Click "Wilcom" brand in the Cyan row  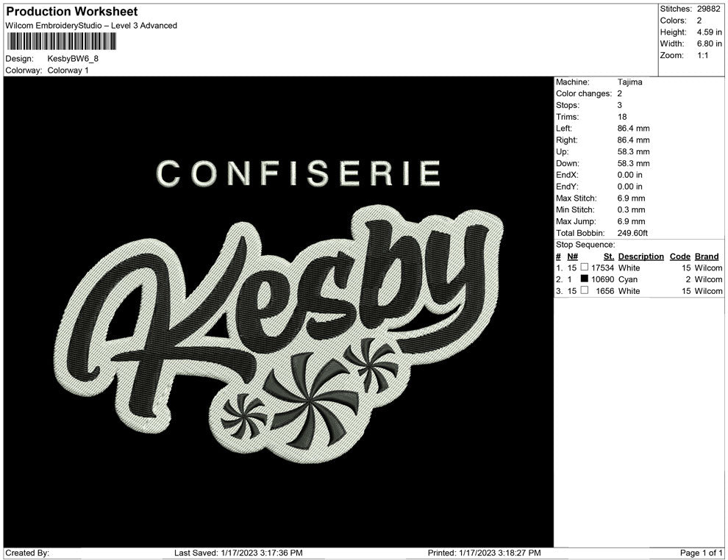coord(708,279)
